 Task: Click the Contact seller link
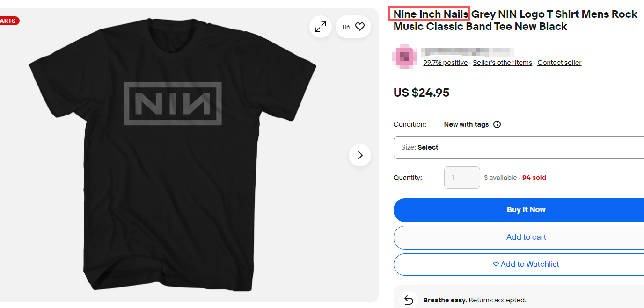(559, 63)
